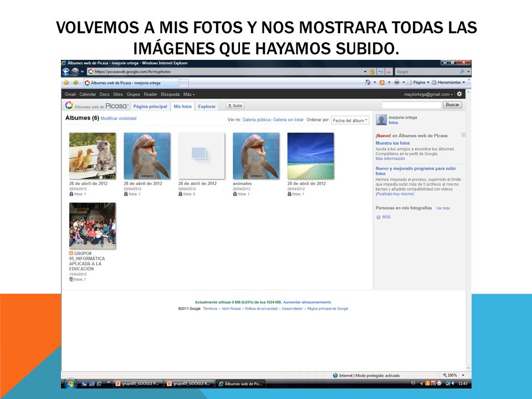Open settings with the gear icon
This screenshot has width=532, height=399.
(x=459, y=94)
